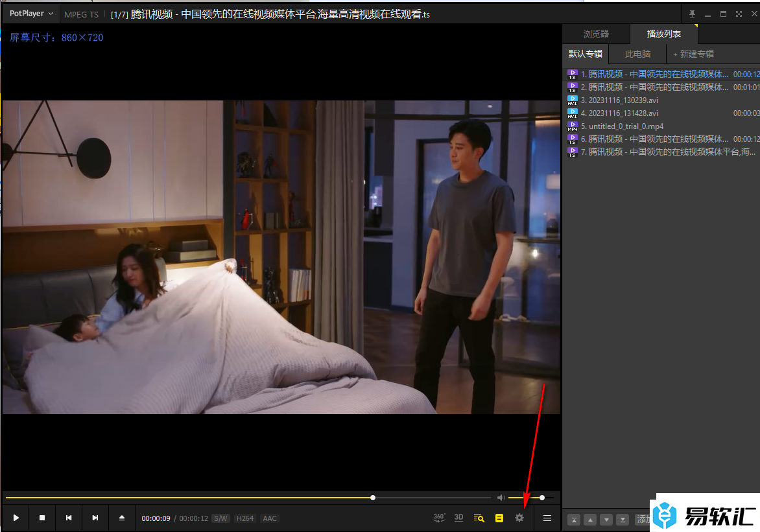
Task: Mute the audio with speaker icon
Action: [501, 498]
